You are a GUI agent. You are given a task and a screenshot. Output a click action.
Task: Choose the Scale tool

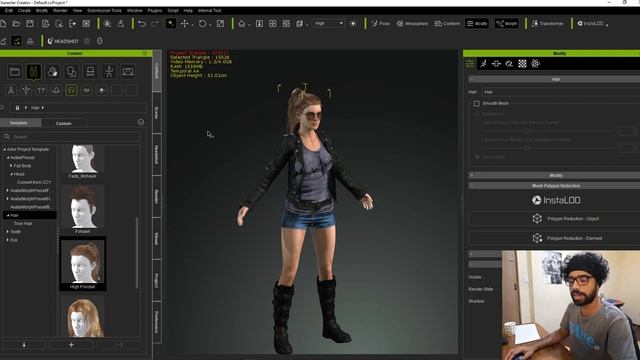click(x=220, y=24)
